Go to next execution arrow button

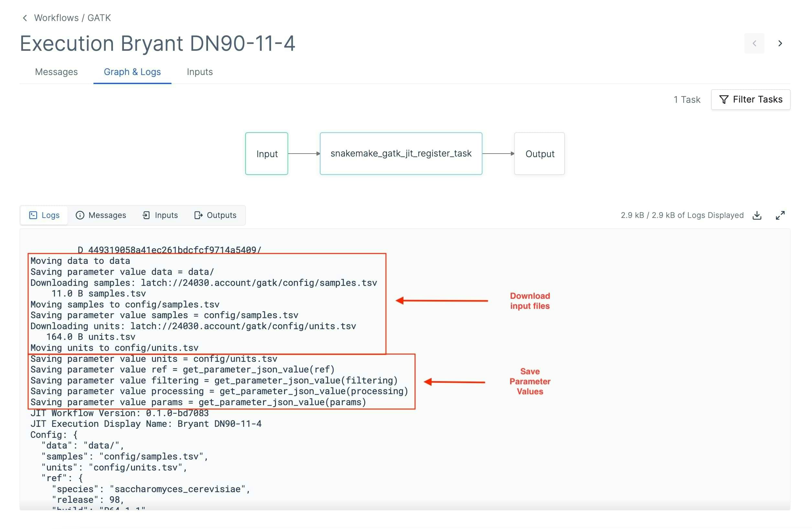tap(780, 43)
